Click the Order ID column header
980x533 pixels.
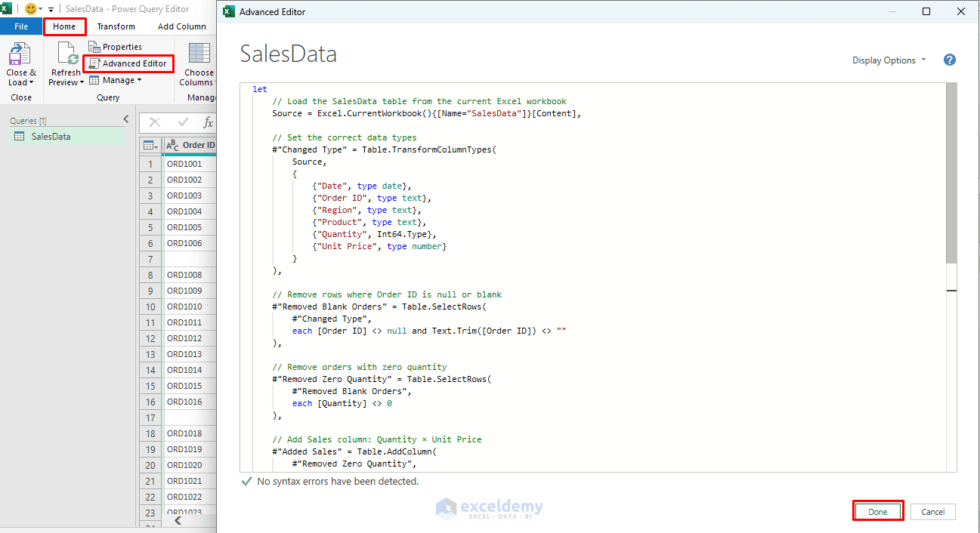(189, 145)
